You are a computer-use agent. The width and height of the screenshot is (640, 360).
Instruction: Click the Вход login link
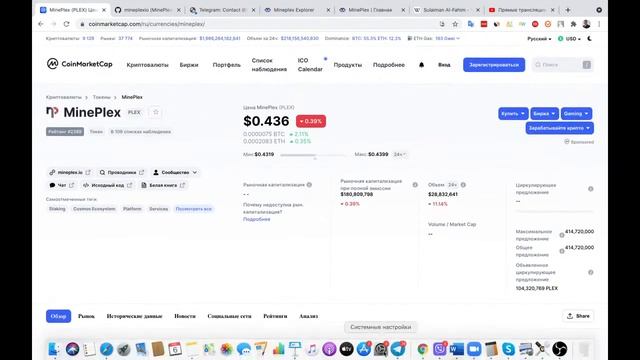pyautogui.click(x=444, y=64)
